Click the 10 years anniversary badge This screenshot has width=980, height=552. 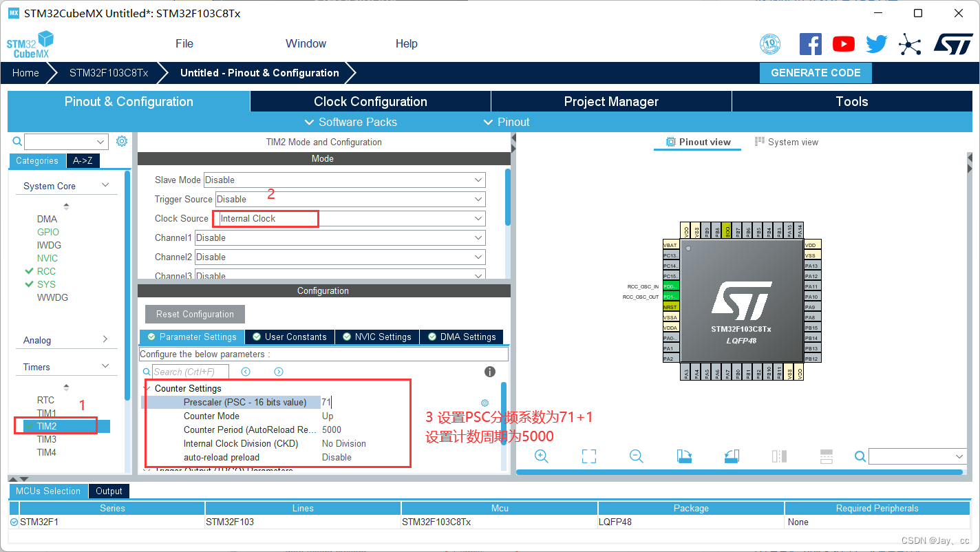tap(770, 44)
